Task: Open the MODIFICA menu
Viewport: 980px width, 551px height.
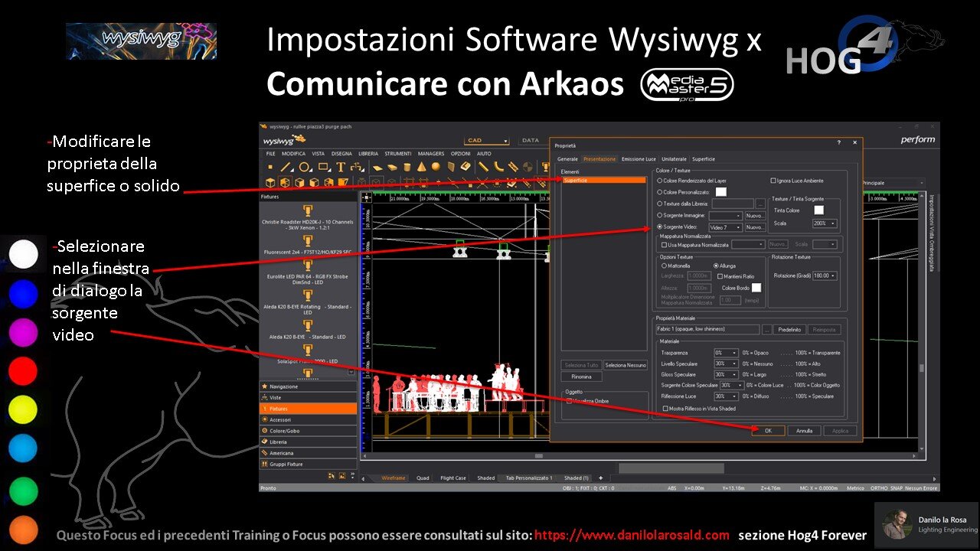Action: click(x=293, y=154)
